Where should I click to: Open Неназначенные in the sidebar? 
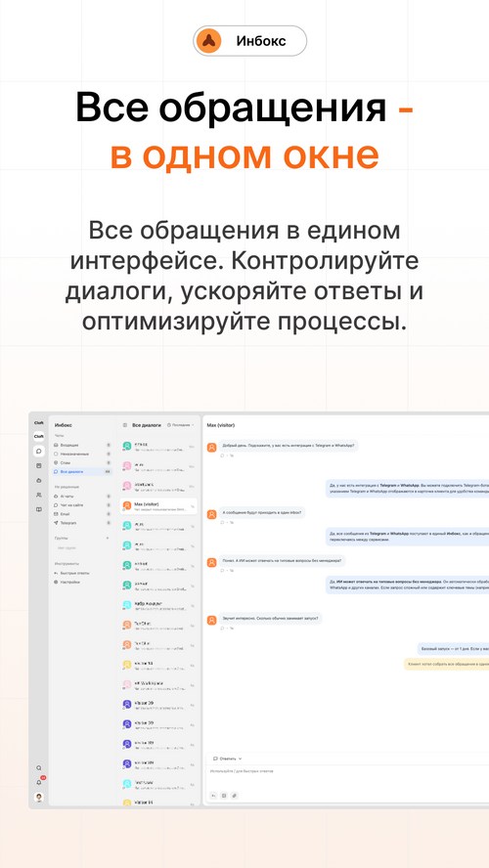(x=82, y=454)
